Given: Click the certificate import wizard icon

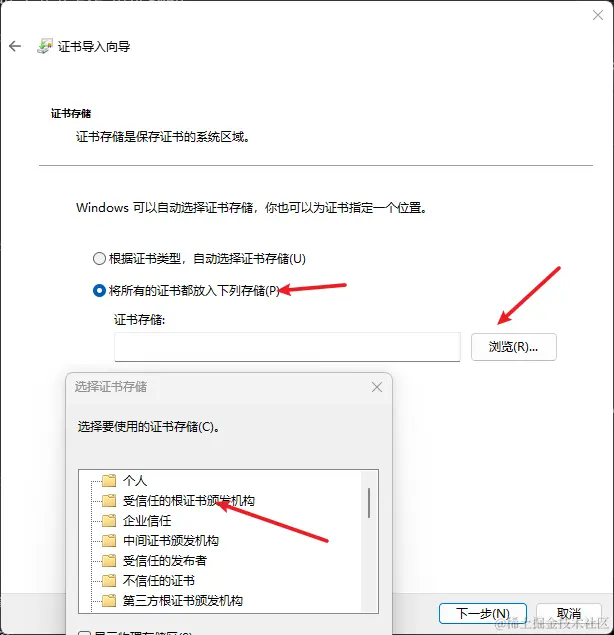Looking at the screenshot, I should click(45, 46).
